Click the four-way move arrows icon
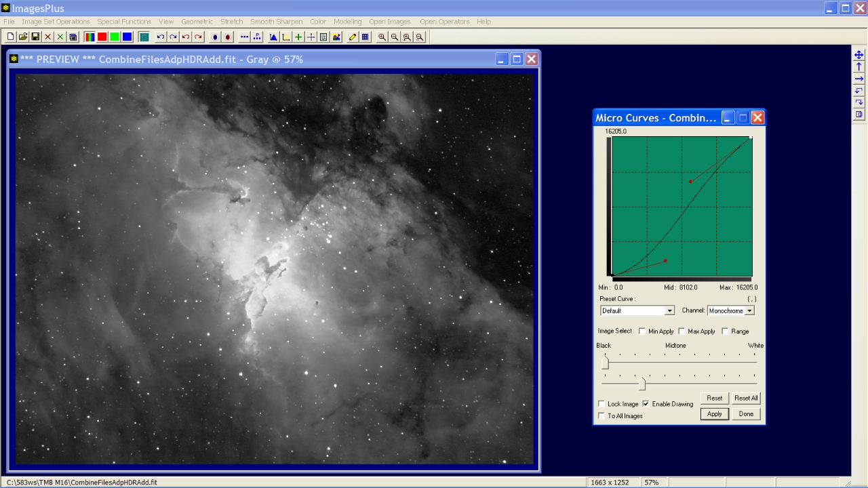Screen dimensions: 868x488 click(x=859, y=55)
